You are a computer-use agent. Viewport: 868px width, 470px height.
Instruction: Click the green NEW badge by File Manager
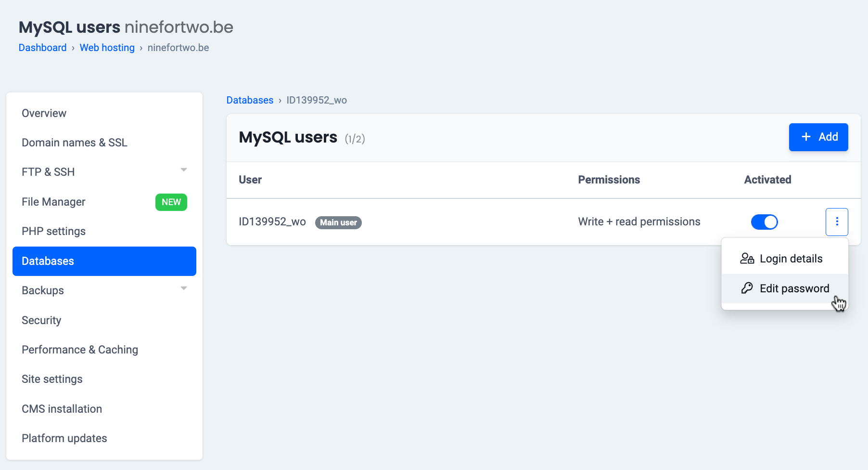pos(171,202)
